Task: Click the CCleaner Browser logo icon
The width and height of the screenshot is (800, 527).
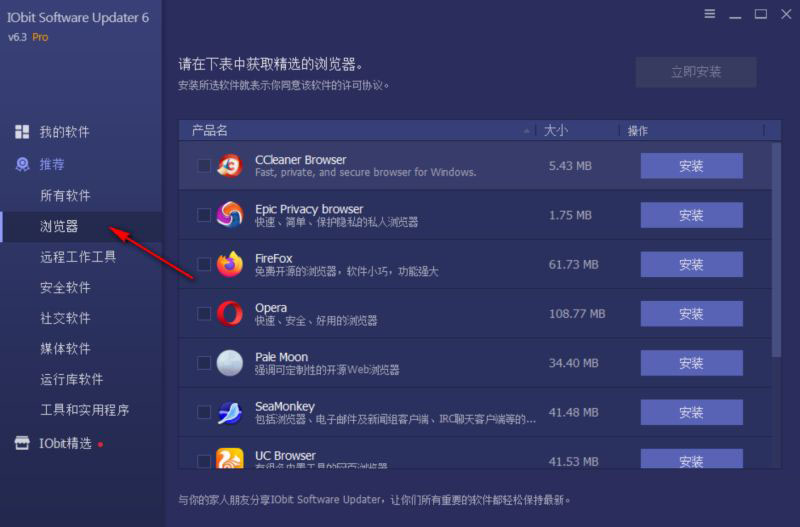Action: tap(230, 166)
